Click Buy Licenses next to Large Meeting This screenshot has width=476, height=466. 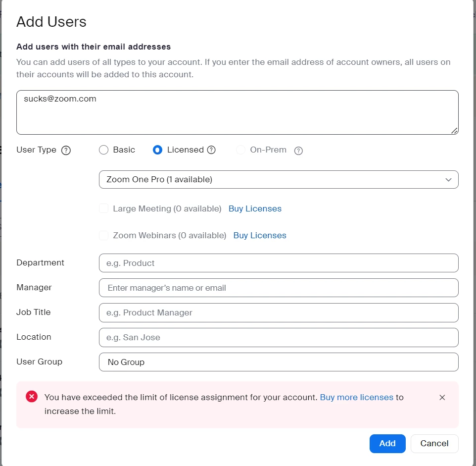click(255, 208)
